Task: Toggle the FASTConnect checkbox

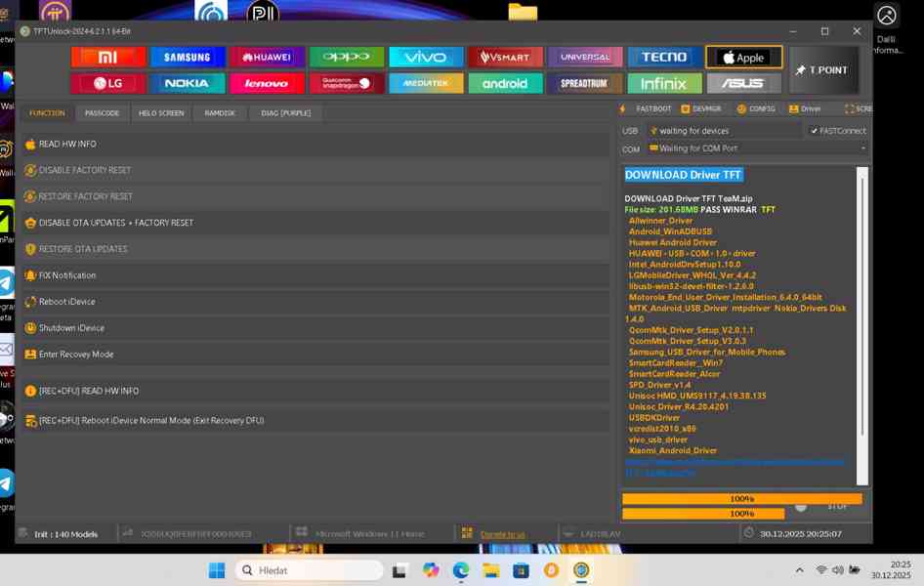Action: (x=815, y=131)
